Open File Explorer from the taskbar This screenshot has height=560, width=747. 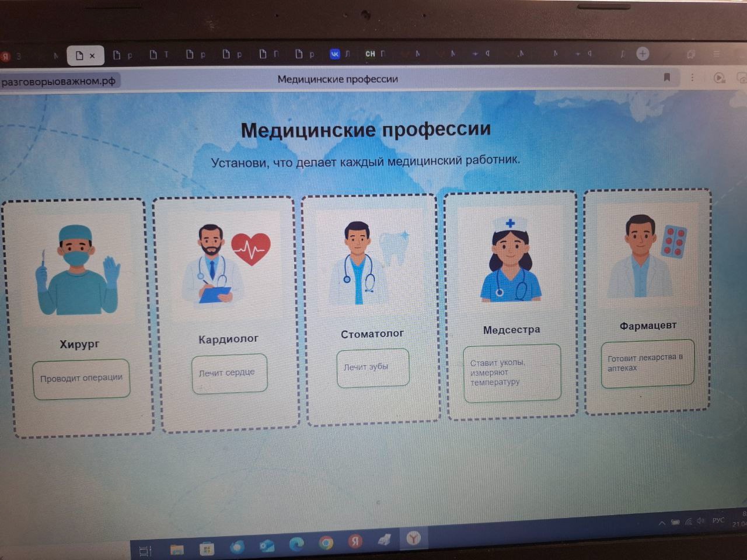(x=176, y=549)
